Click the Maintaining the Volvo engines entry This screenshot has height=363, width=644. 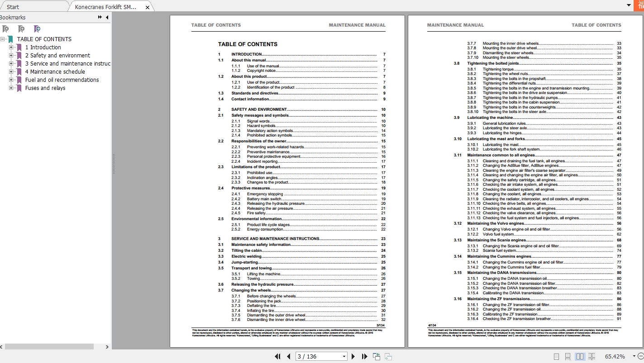click(538, 223)
